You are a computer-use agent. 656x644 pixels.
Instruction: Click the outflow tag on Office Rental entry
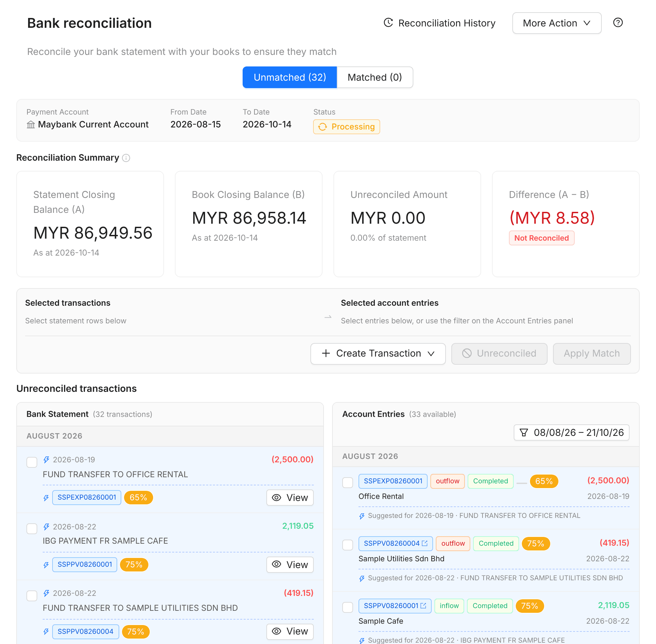coord(447,481)
